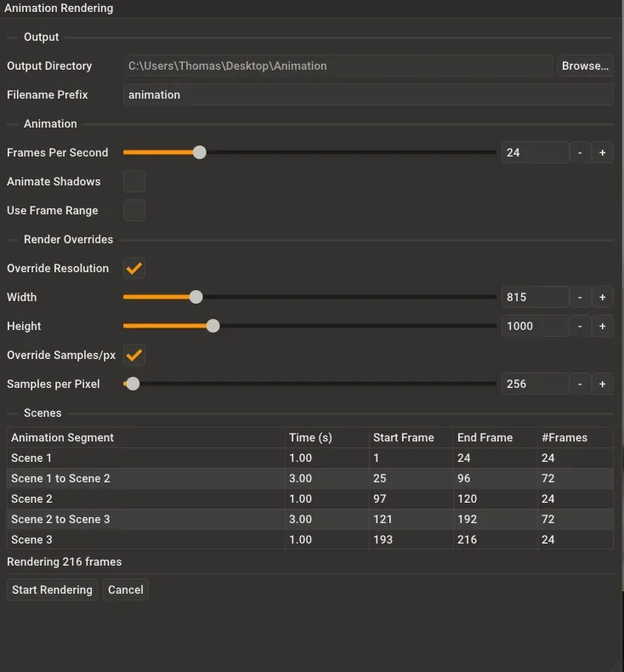
Task: Click the Animation Segment column header
Action: point(146,437)
